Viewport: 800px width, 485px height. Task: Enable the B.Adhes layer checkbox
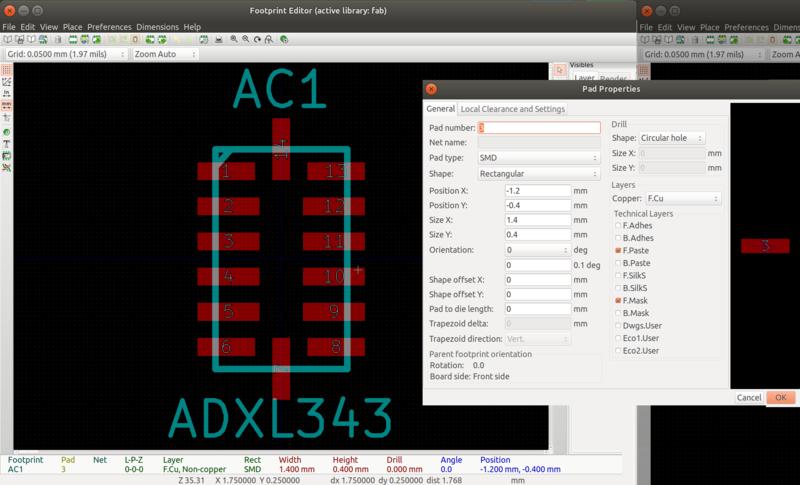tap(618, 238)
